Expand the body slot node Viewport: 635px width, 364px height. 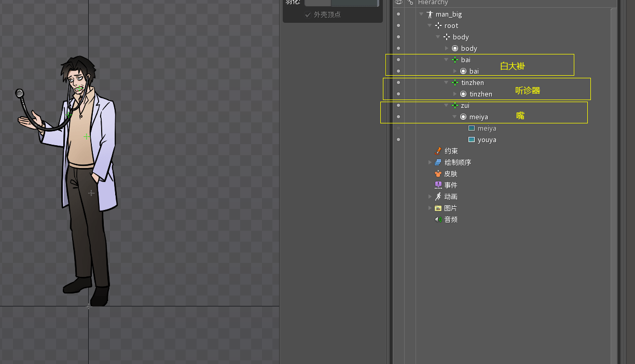447,49
